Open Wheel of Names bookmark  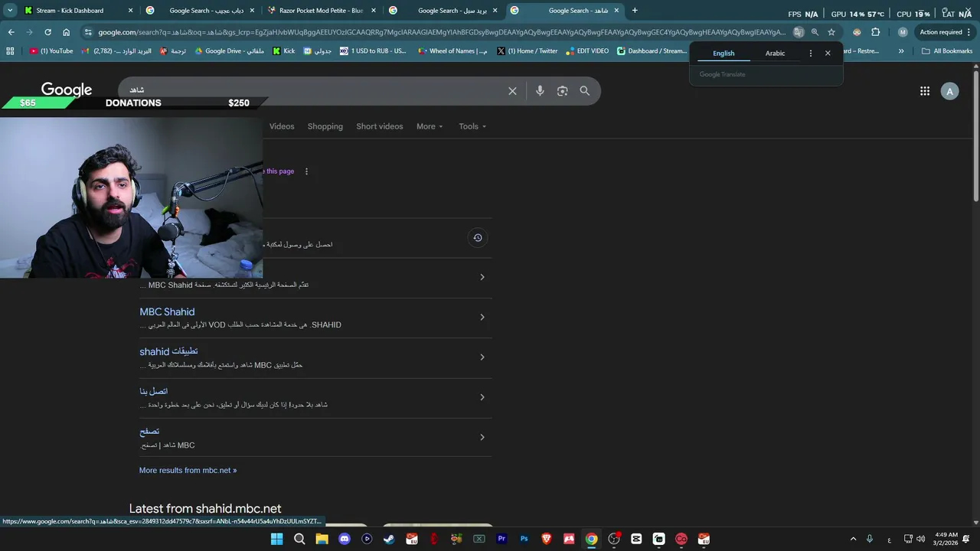452,51
